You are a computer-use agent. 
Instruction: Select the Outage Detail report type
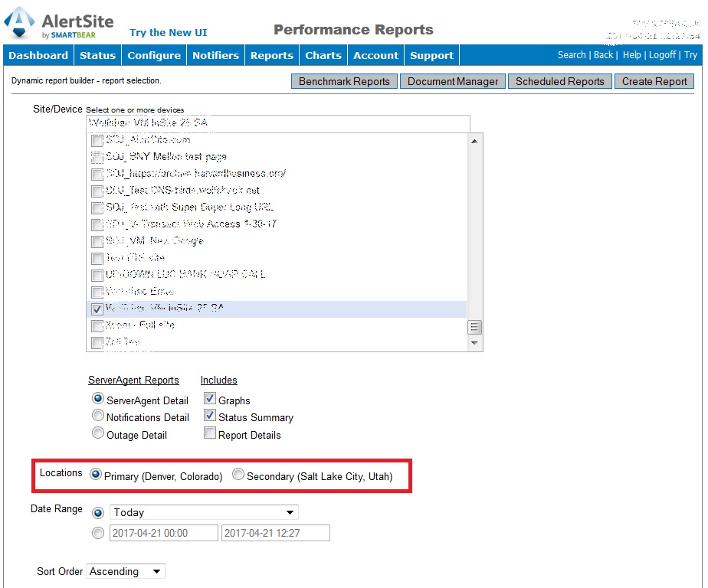point(98,433)
